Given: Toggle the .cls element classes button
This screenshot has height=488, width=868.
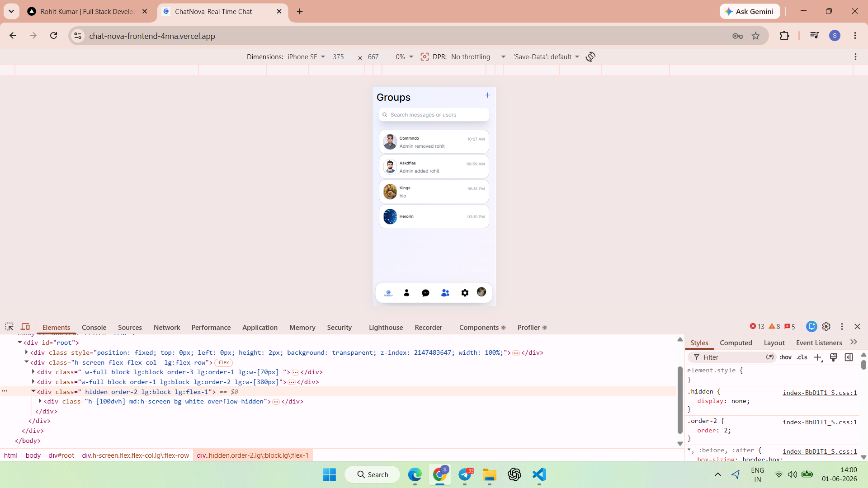Looking at the screenshot, I should point(802,357).
